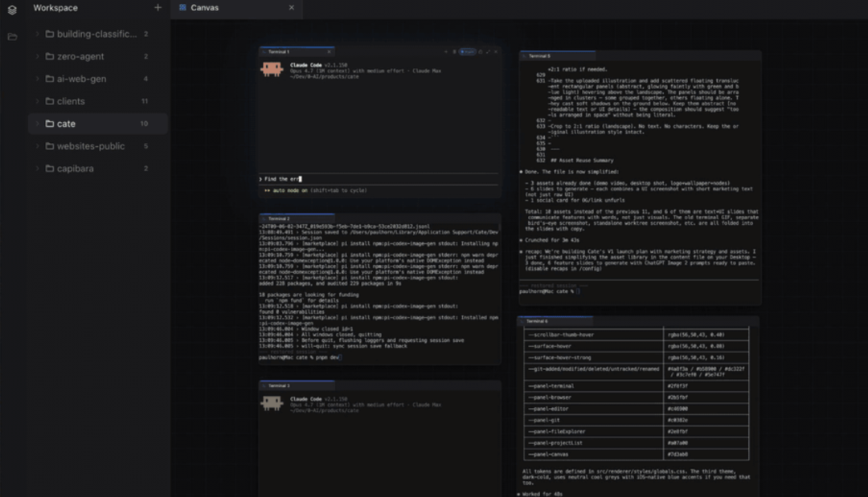Click the count badge 11 on the clients row

tap(145, 101)
